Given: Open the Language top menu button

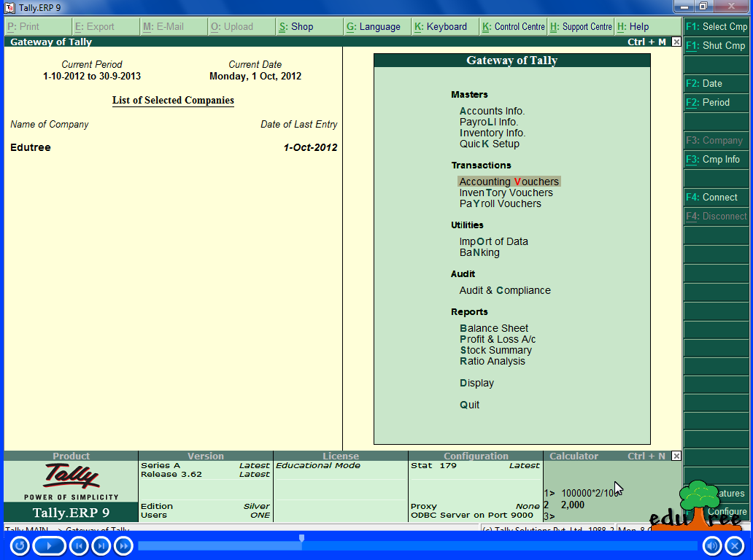Looking at the screenshot, I should pos(378,27).
